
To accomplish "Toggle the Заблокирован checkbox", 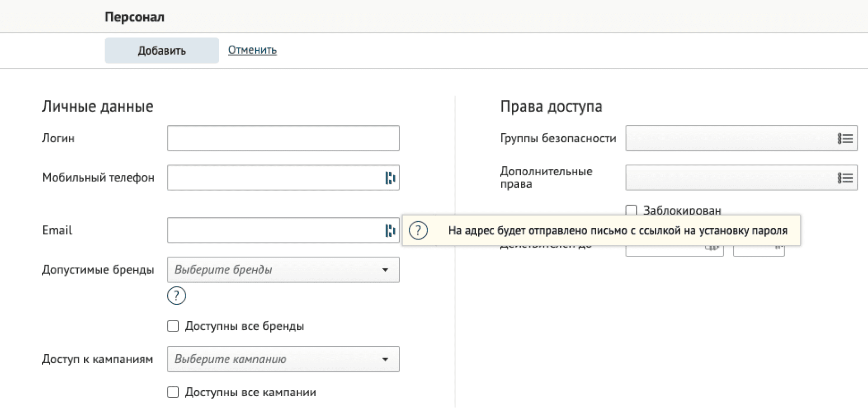I will pos(631,210).
